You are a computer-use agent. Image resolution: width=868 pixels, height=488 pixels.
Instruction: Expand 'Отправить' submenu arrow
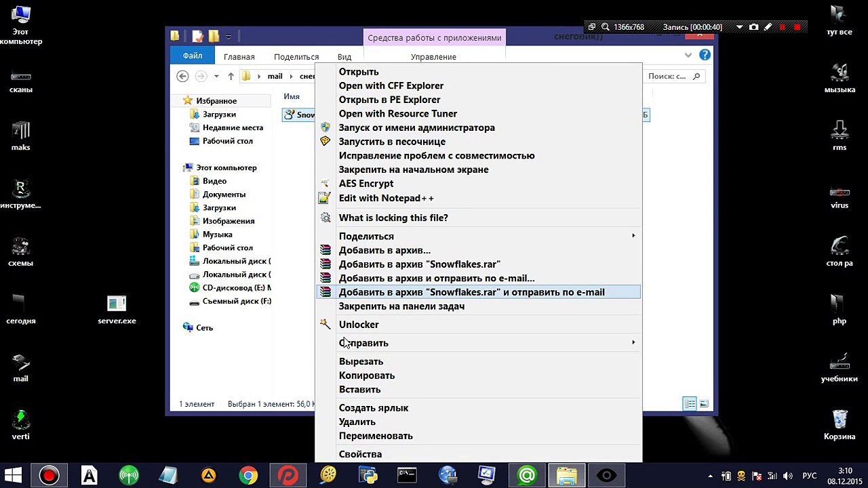[633, 343]
